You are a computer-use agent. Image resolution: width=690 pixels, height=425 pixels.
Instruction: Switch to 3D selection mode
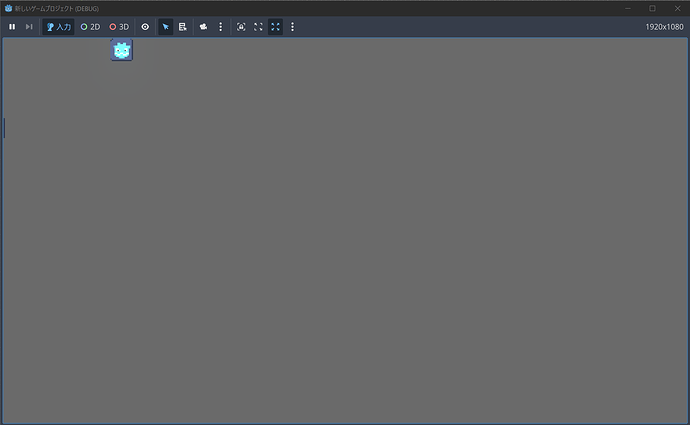pos(119,26)
